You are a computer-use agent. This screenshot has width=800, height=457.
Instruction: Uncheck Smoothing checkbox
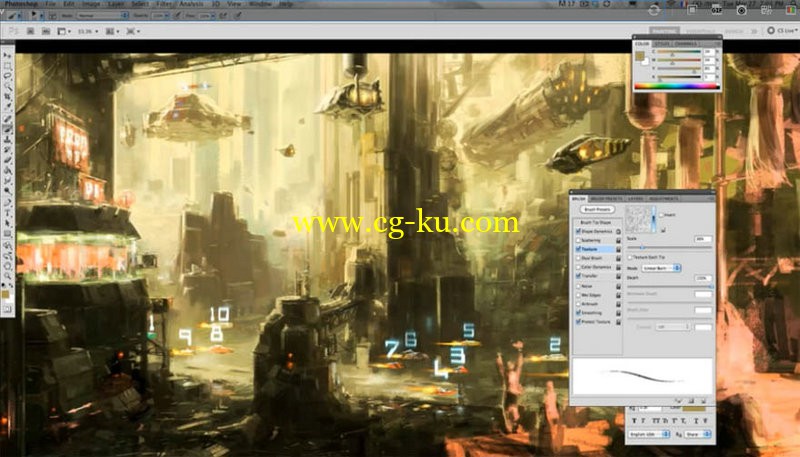click(579, 313)
